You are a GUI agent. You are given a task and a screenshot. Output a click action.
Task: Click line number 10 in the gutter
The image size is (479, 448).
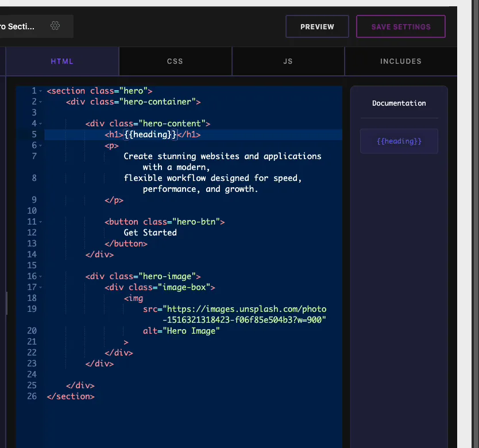(x=32, y=211)
